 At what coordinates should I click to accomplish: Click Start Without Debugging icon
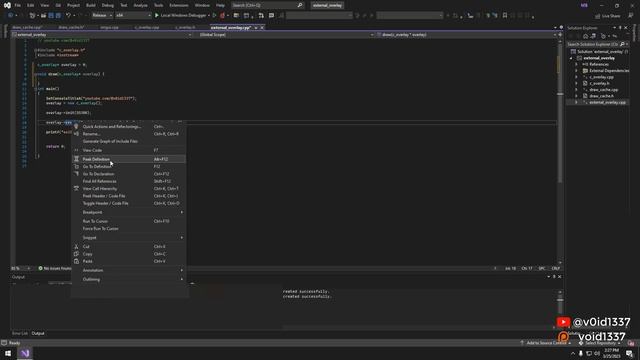(x=214, y=16)
